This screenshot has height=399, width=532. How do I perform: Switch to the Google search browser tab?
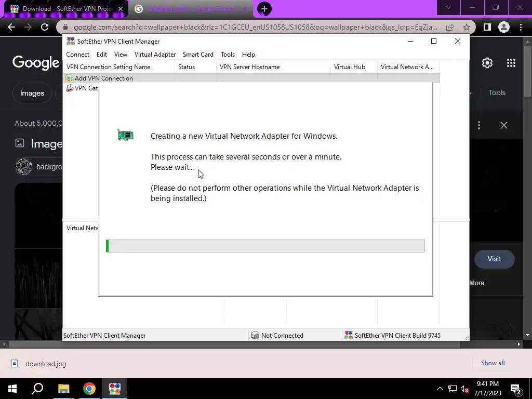191,9
